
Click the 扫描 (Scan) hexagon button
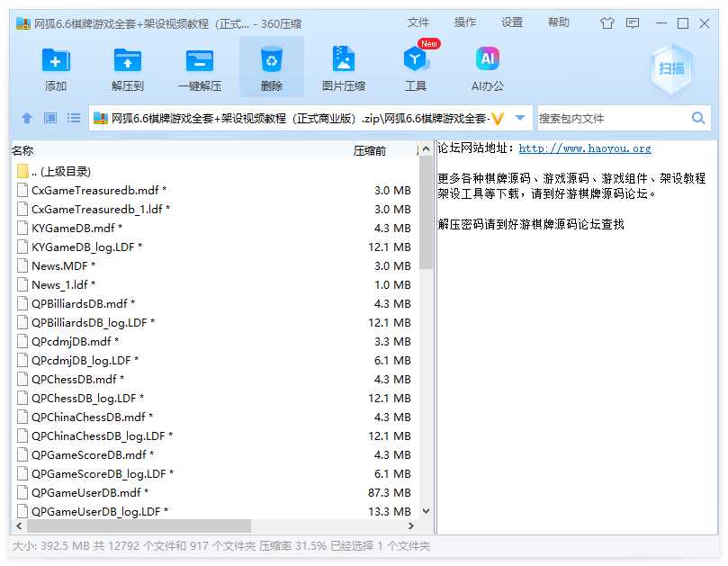click(x=671, y=68)
